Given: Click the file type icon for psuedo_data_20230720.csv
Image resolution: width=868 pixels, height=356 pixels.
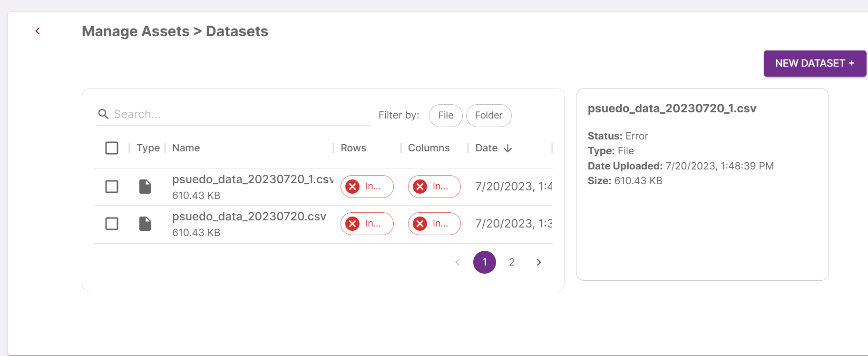Looking at the screenshot, I should click(x=145, y=224).
